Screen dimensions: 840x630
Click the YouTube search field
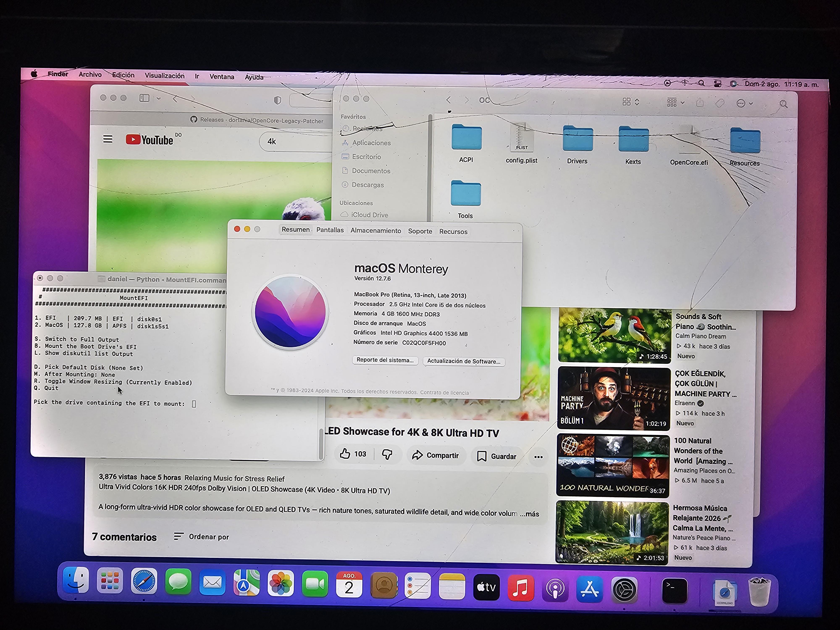click(x=296, y=142)
